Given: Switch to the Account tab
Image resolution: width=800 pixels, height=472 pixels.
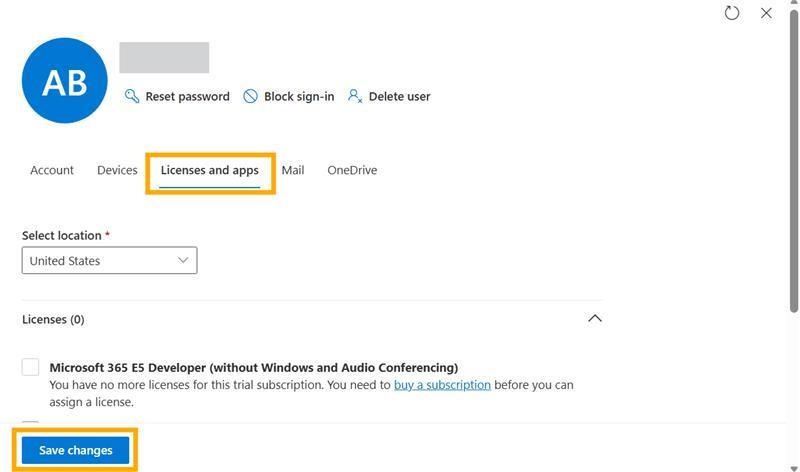Looking at the screenshot, I should click(52, 170).
